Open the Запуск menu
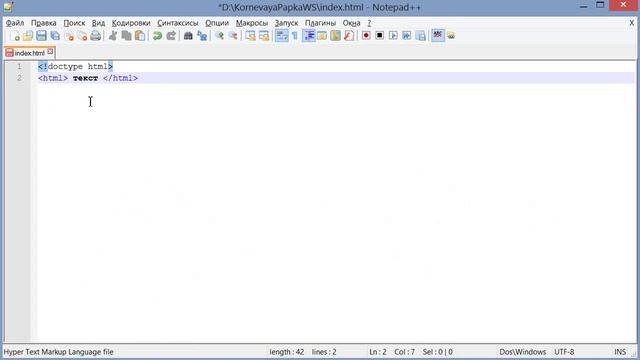 pos(286,23)
